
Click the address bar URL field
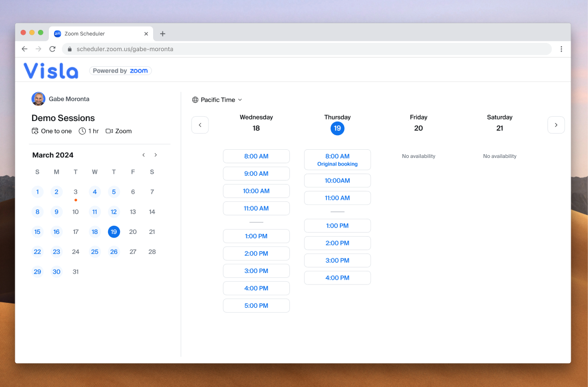(x=306, y=49)
